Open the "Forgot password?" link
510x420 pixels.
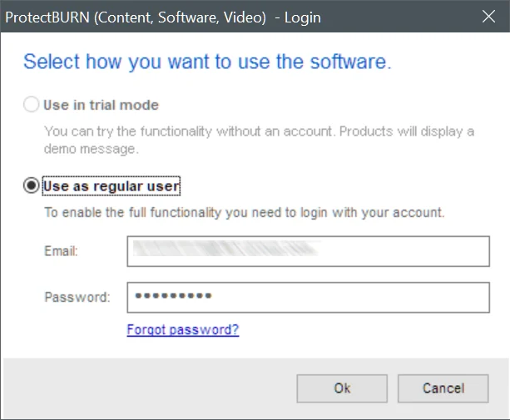pyautogui.click(x=182, y=329)
